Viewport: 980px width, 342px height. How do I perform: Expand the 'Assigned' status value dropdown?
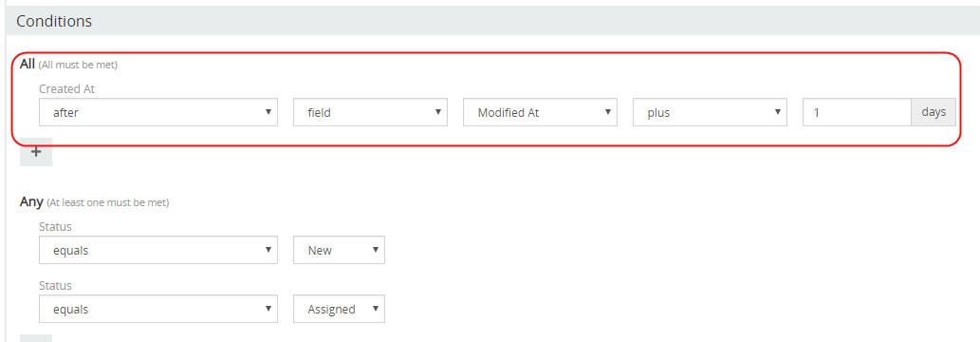pos(339,309)
